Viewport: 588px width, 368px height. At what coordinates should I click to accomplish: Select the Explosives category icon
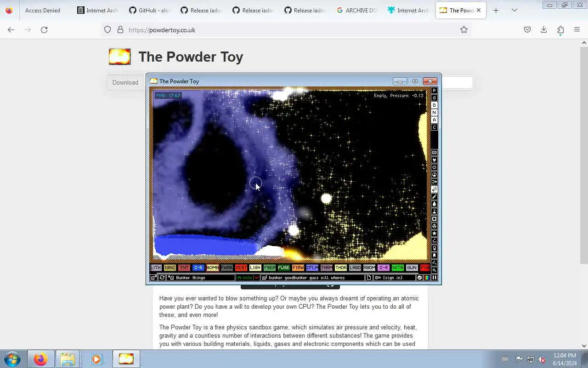(434, 189)
